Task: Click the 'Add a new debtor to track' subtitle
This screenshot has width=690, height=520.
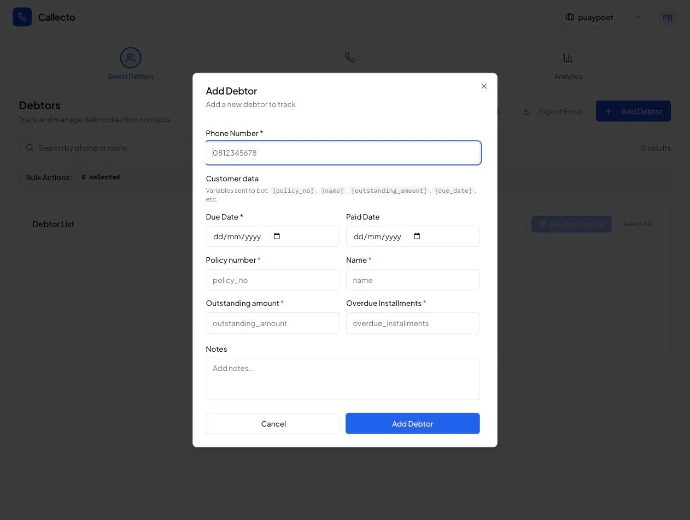Action: pyautogui.click(x=250, y=104)
